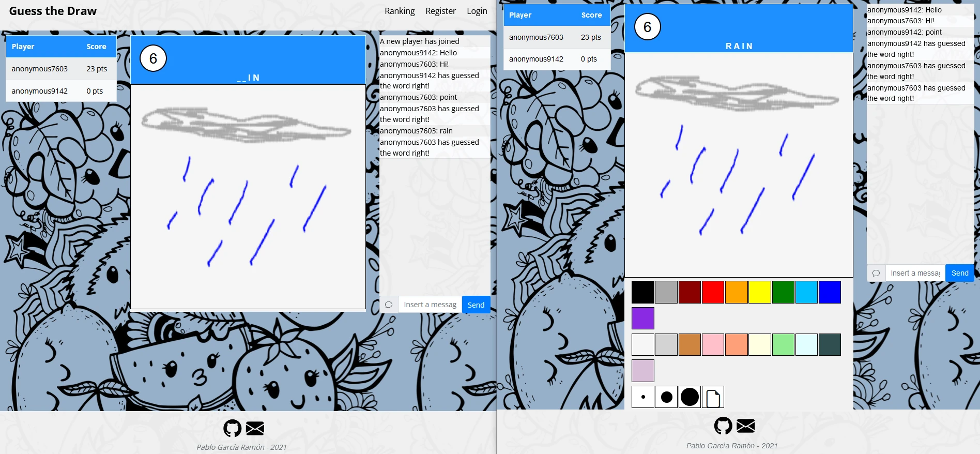Open the GitHub icon in left window footer
This screenshot has width=980, height=454.
click(233, 428)
